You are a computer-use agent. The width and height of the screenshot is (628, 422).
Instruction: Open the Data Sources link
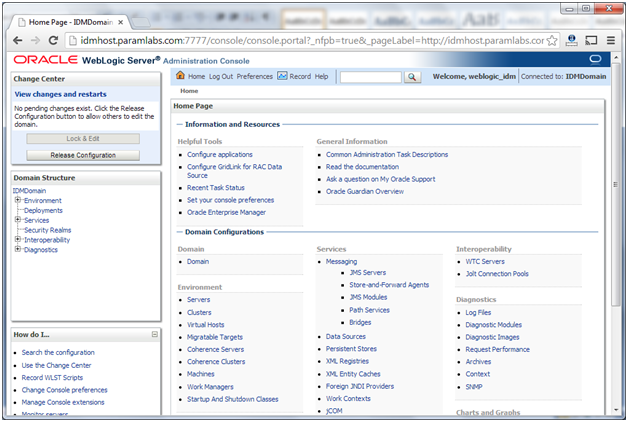346,337
